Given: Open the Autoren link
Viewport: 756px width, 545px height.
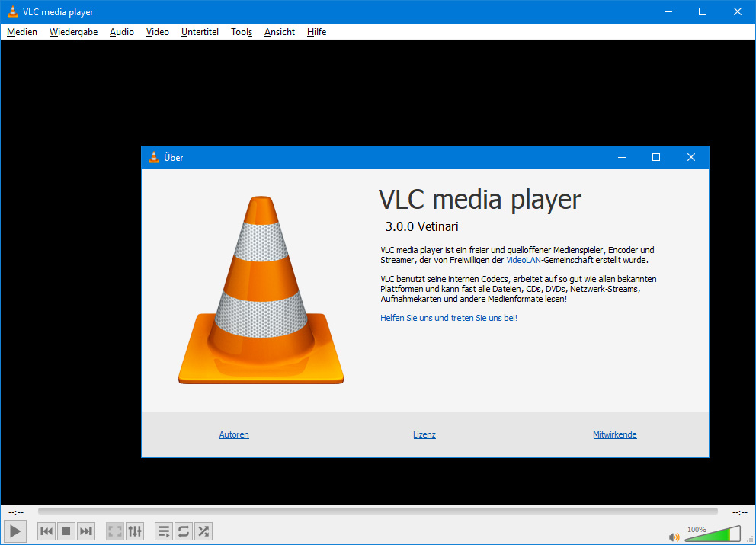Looking at the screenshot, I should pyautogui.click(x=234, y=434).
